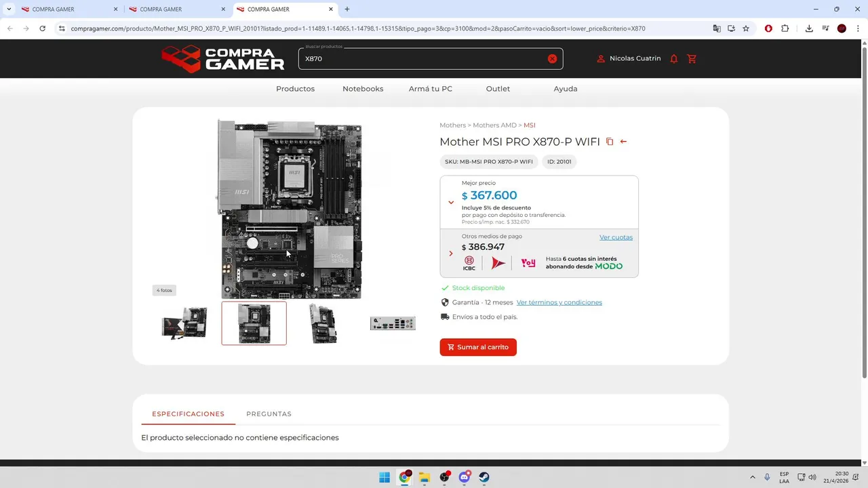Image resolution: width=868 pixels, height=488 pixels.
Task: Open the notifications bell
Action: [x=673, y=59]
